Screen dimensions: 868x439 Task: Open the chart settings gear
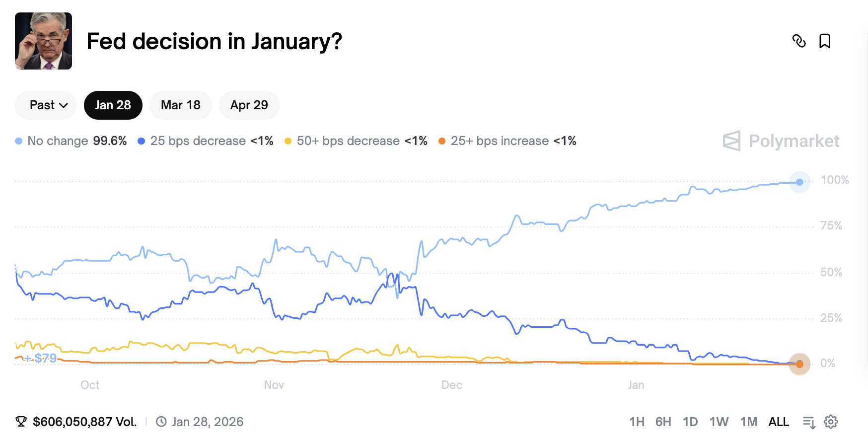[831, 422]
